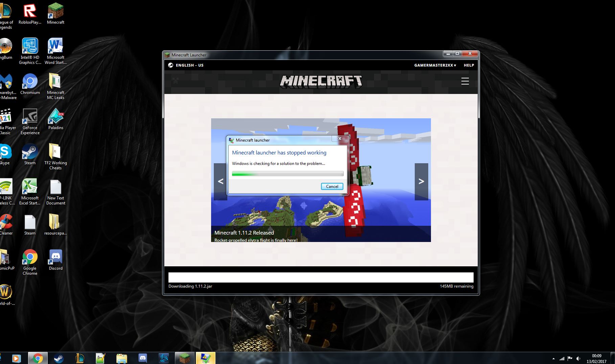This screenshot has width=615, height=364.
Task: Click the '145MB remaining' status text
Action: (x=457, y=286)
